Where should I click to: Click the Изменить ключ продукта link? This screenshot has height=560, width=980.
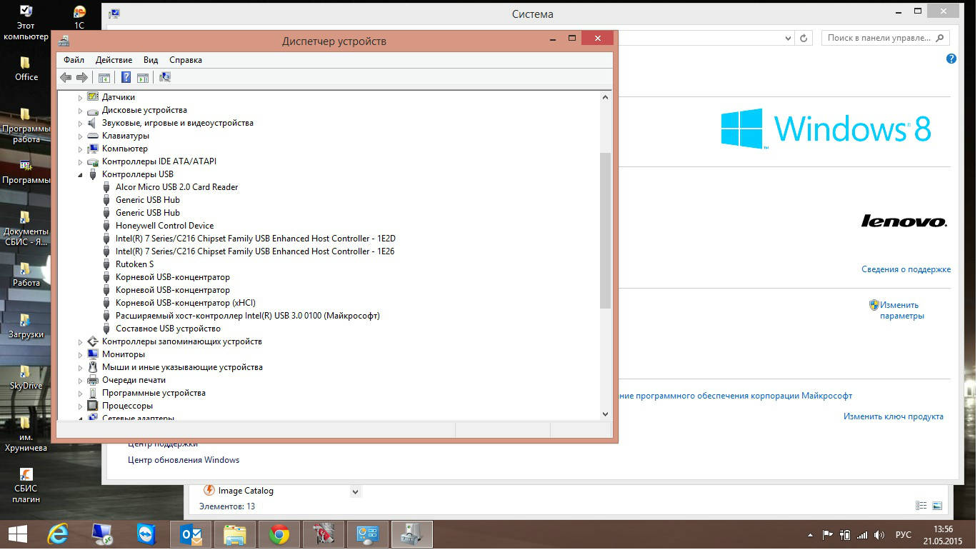pos(893,416)
